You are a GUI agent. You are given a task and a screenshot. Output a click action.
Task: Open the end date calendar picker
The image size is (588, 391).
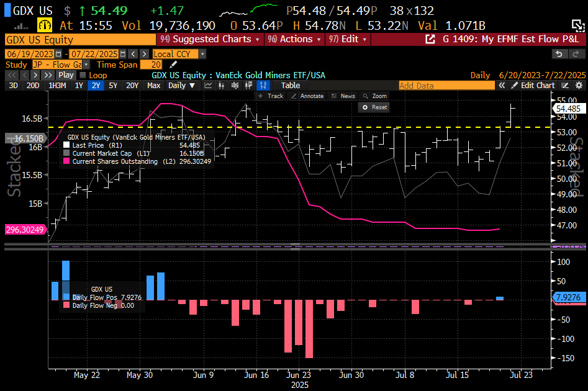pos(122,54)
